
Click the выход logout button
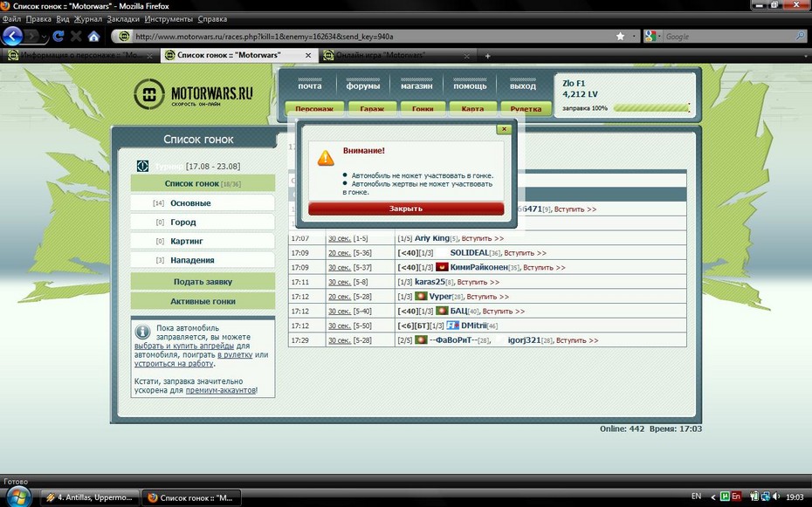click(522, 86)
